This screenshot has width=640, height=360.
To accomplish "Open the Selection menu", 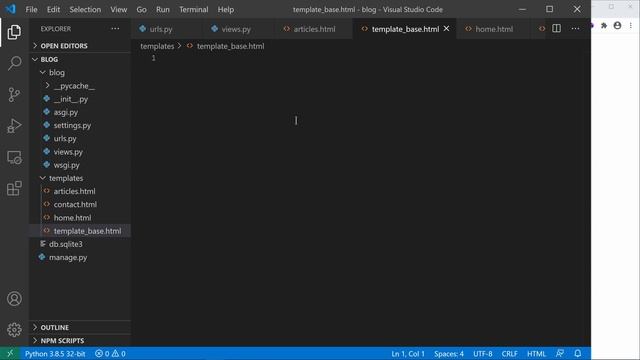I will coord(85,9).
